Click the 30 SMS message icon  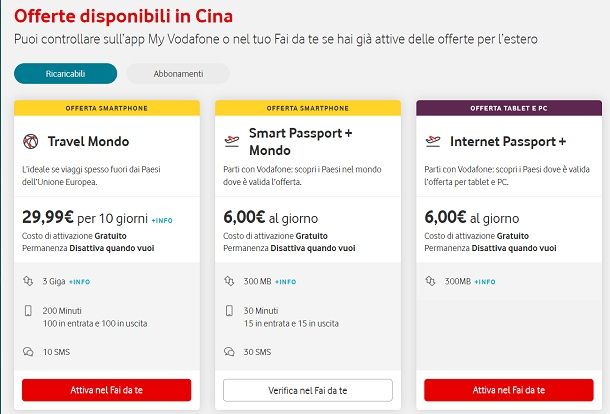(230, 352)
